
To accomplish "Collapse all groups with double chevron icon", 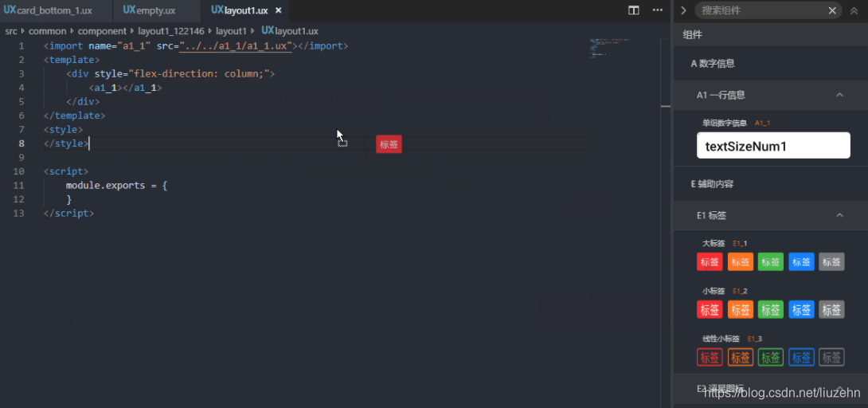I will 854,10.
